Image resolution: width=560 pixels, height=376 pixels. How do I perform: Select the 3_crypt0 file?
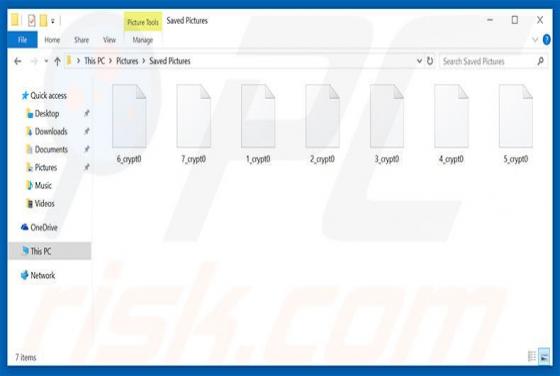[x=387, y=124]
